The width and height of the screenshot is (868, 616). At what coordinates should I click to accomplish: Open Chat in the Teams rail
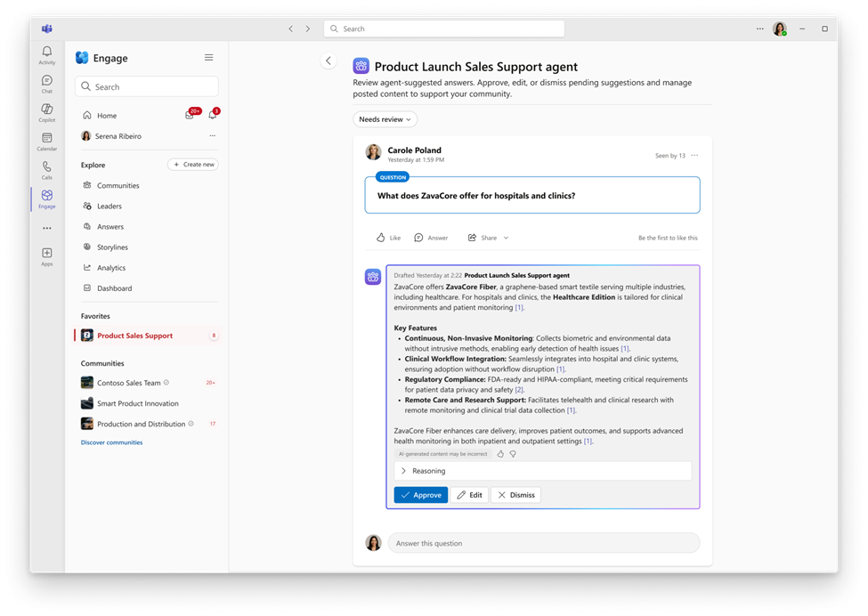(47, 84)
